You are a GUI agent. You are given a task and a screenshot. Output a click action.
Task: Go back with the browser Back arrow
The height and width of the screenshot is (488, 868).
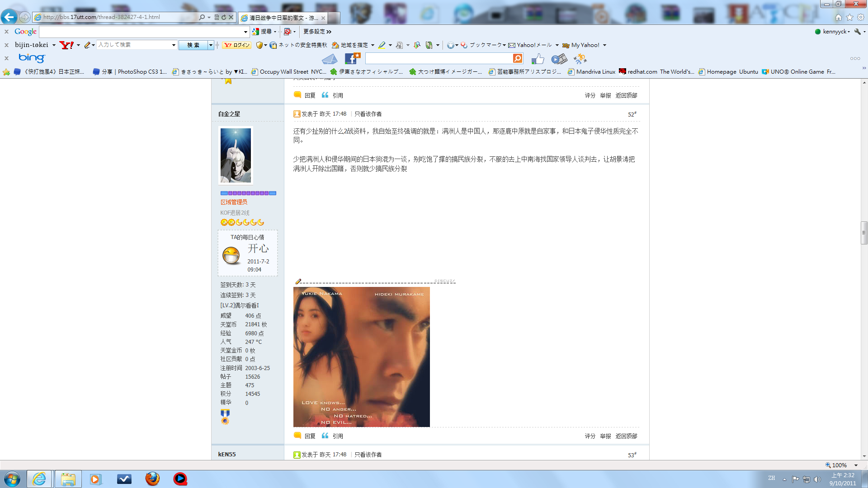(9, 17)
